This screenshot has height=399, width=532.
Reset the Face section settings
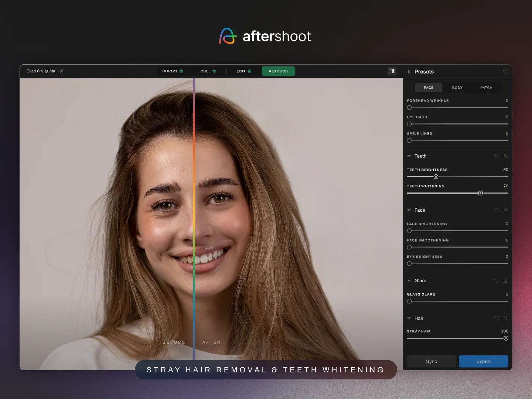click(x=496, y=210)
